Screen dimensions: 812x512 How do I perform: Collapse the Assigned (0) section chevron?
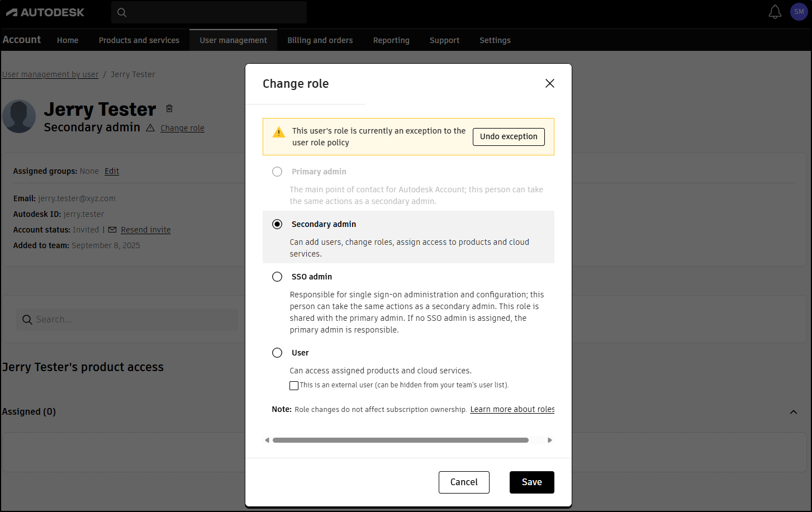pos(794,412)
